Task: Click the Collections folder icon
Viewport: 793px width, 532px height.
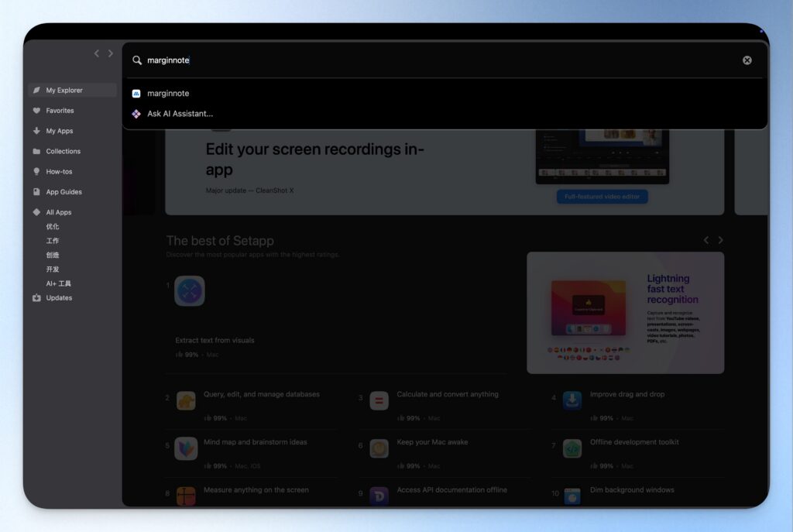Action: click(36, 151)
